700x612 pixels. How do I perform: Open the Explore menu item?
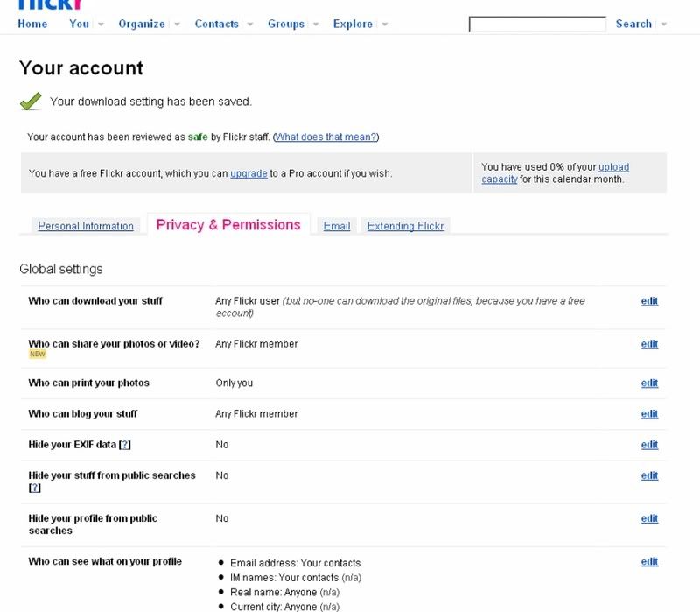[353, 24]
